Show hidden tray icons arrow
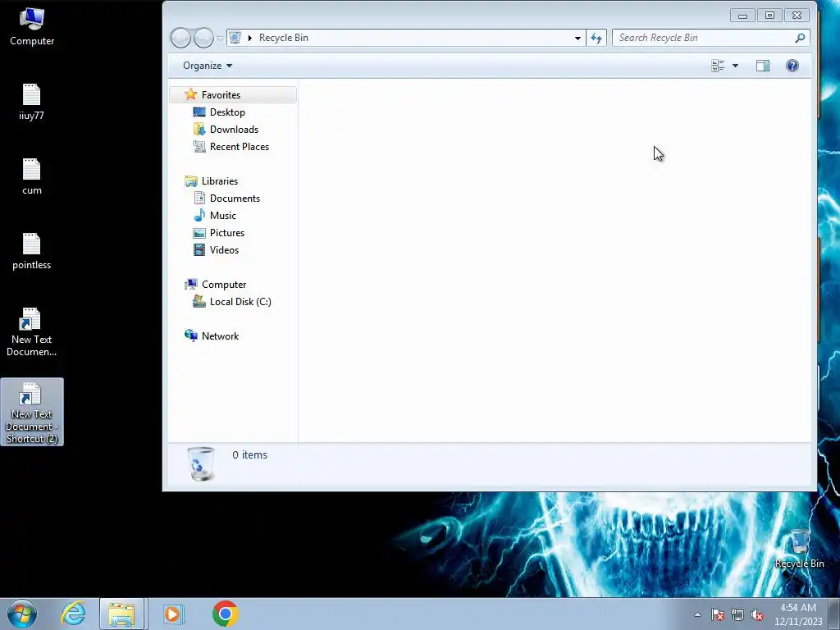Viewport: 840px width, 630px height. (x=697, y=614)
